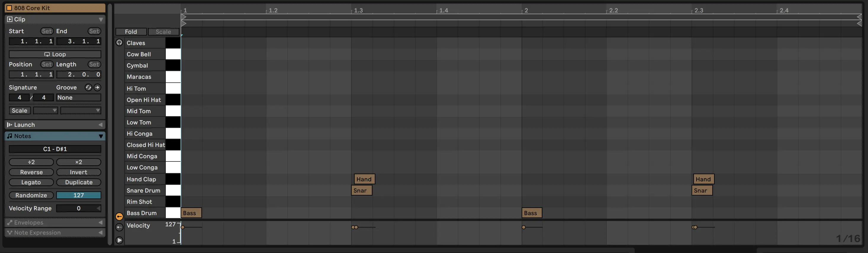Click the orange clip color square
868x253 pixels.
point(9,8)
